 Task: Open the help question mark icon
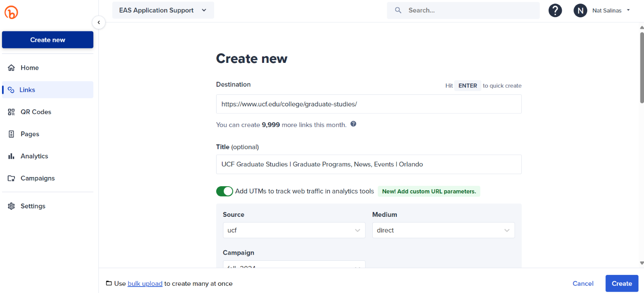click(x=555, y=10)
